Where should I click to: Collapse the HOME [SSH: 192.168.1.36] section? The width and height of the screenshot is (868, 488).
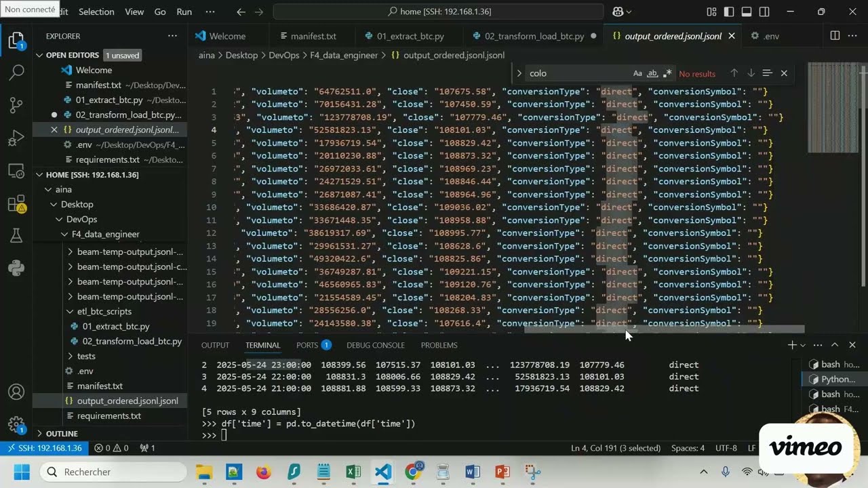tap(39, 174)
